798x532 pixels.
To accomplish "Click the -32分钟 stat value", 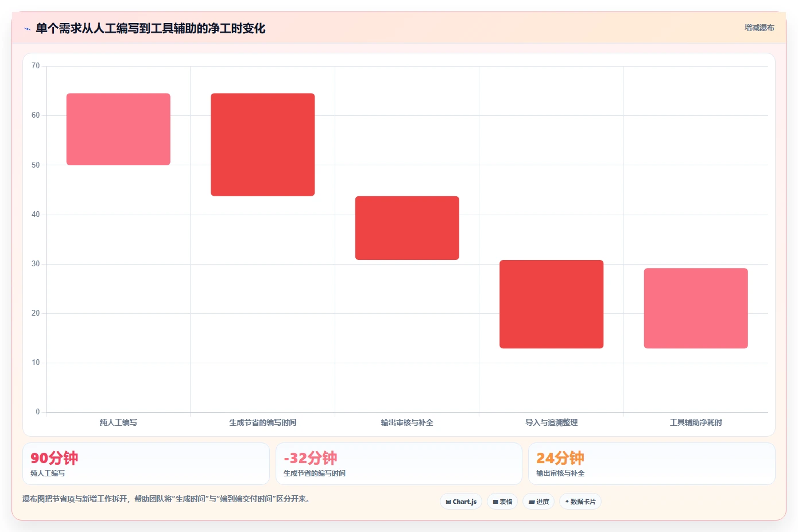I will point(310,458).
